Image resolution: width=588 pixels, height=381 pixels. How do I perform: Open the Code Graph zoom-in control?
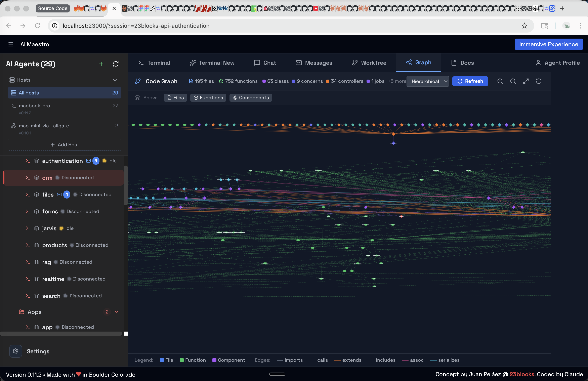click(500, 81)
